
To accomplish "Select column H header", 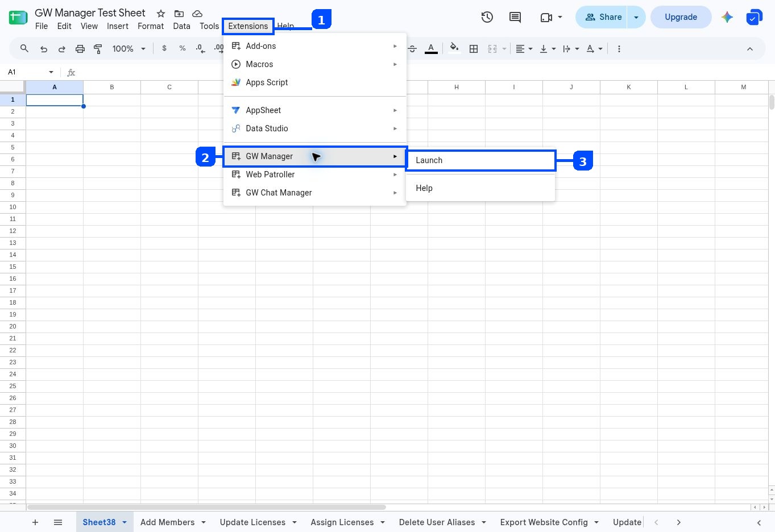I will pyautogui.click(x=457, y=87).
